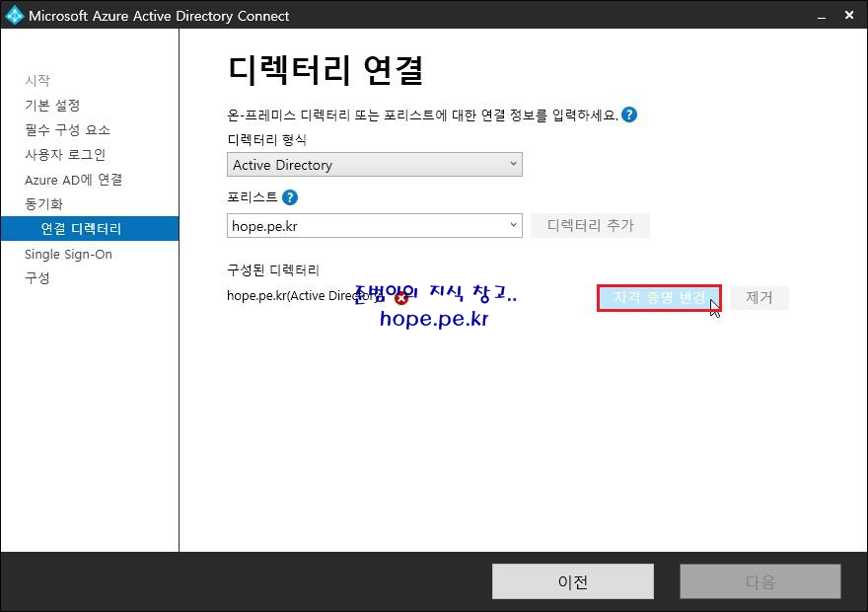Go to Single Sign-On step
Viewport: 868px width, 612px height.
point(69,255)
